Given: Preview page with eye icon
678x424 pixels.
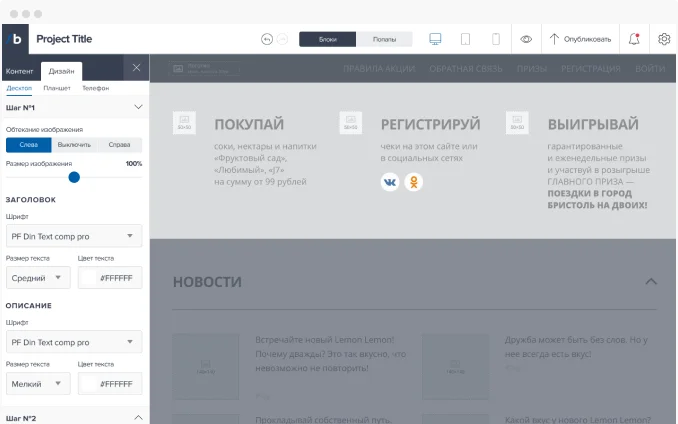Looking at the screenshot, I should click(526, 39).
